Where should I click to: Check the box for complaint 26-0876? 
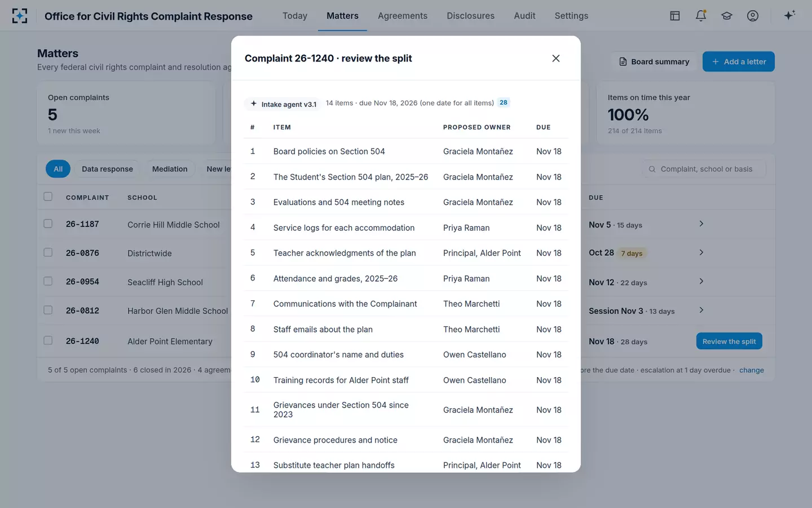click(x=48, y=252)
